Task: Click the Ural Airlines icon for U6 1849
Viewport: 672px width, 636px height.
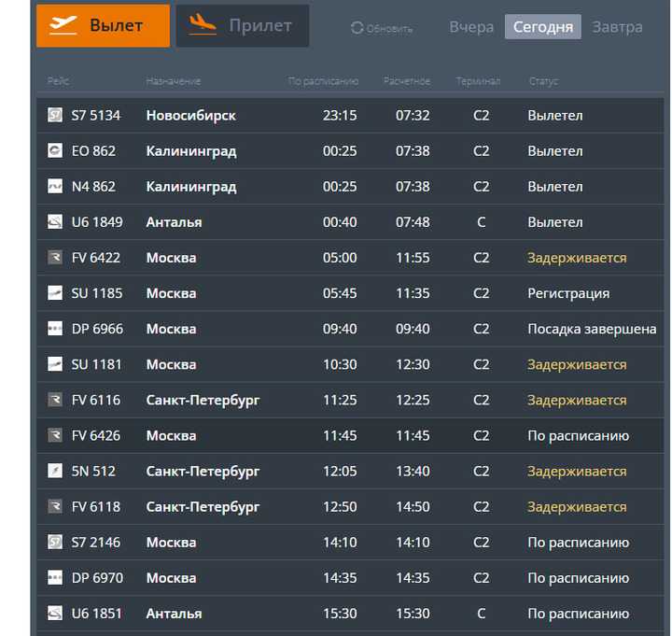Action: [x=55, y=222]
